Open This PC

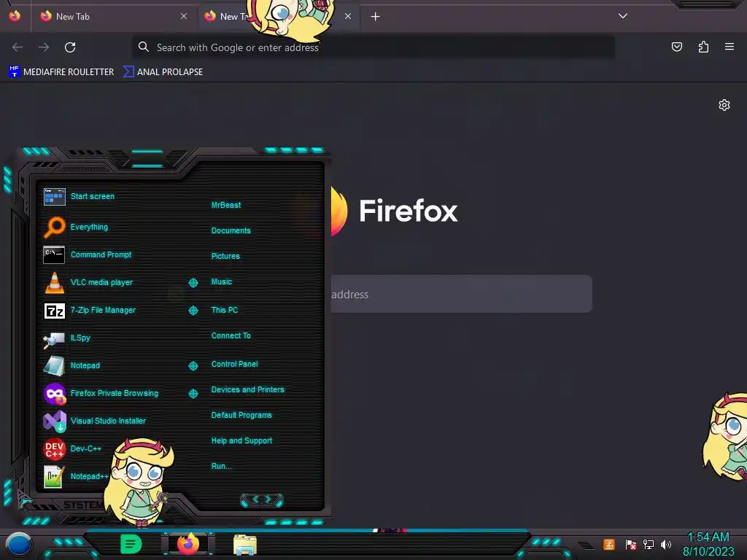[x=225, y=310]
